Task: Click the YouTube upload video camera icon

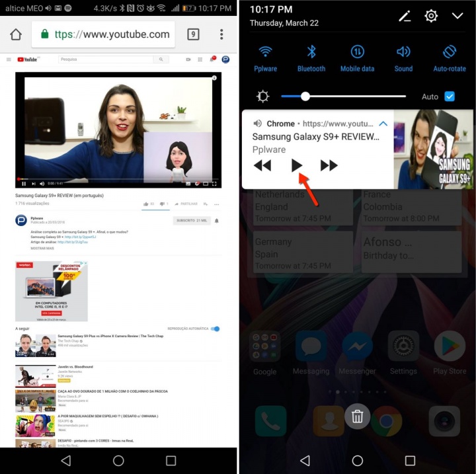Action: click(x=188, y=59)
